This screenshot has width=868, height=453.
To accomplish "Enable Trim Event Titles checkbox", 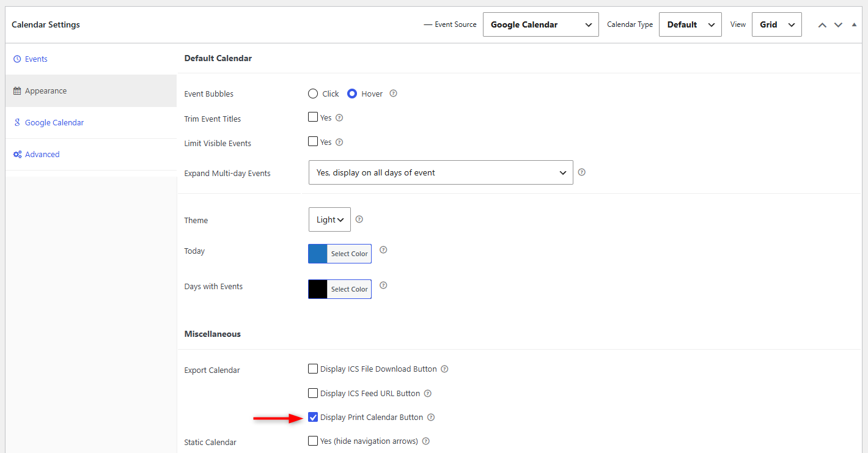I will 313,117.
